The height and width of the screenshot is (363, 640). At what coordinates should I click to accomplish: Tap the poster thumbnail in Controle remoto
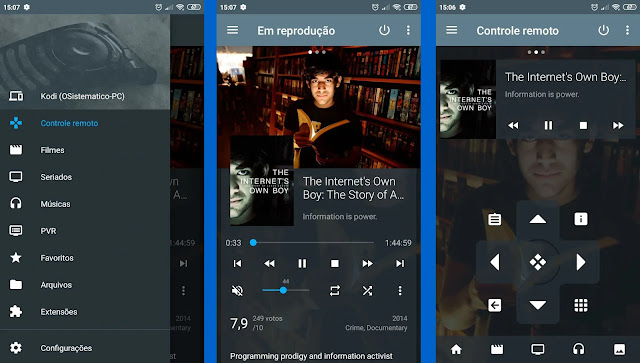click(x=468, y=99)
